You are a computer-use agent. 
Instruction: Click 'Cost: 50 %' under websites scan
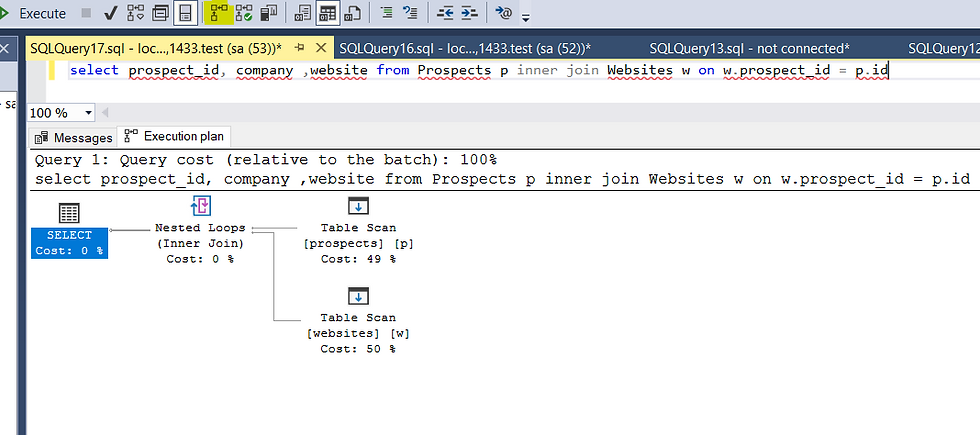point(358,349)
